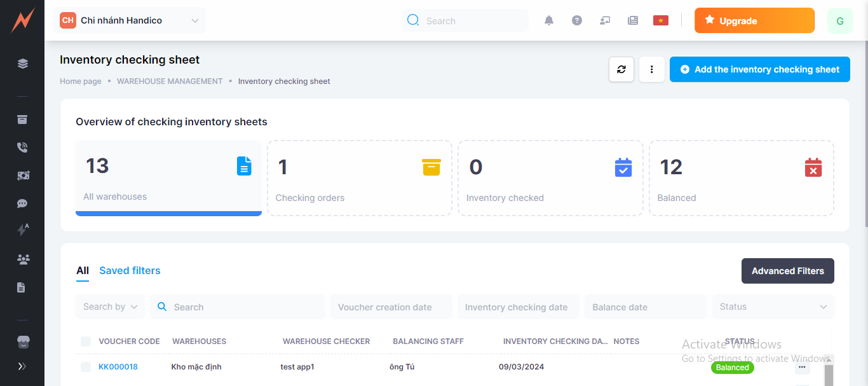Image resolution: width=868 pixels, height=386 pixels.
Task: Open the chat bubble sidebar icon
Action: (22, 203)
